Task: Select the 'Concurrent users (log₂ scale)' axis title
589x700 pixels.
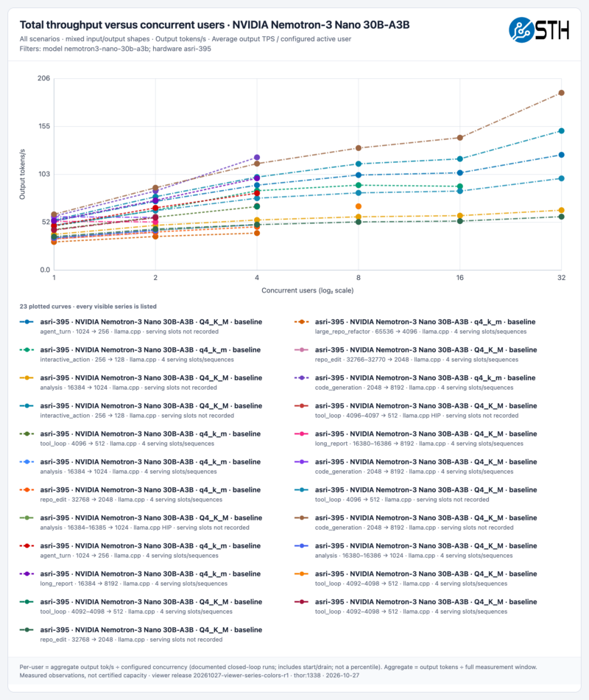Action: click(x=308, y=290)
